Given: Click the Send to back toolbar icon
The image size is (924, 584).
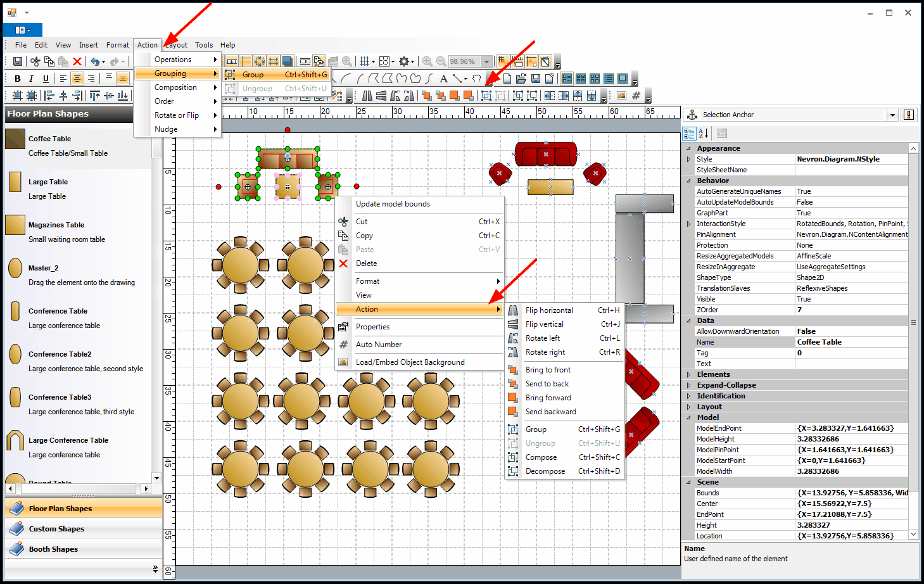Looking at the screenshot, I should tap(441, 96).
